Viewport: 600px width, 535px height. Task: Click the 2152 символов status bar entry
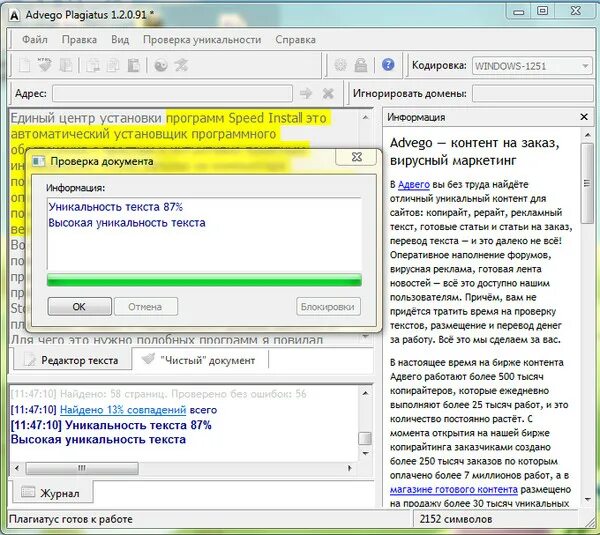point(455,519)
